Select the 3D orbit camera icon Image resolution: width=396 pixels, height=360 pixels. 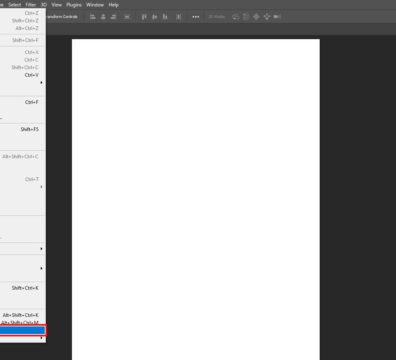236,17
